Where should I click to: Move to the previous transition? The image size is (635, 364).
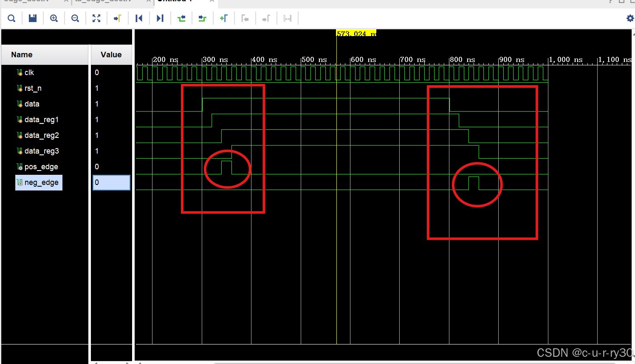click(181, 18)
